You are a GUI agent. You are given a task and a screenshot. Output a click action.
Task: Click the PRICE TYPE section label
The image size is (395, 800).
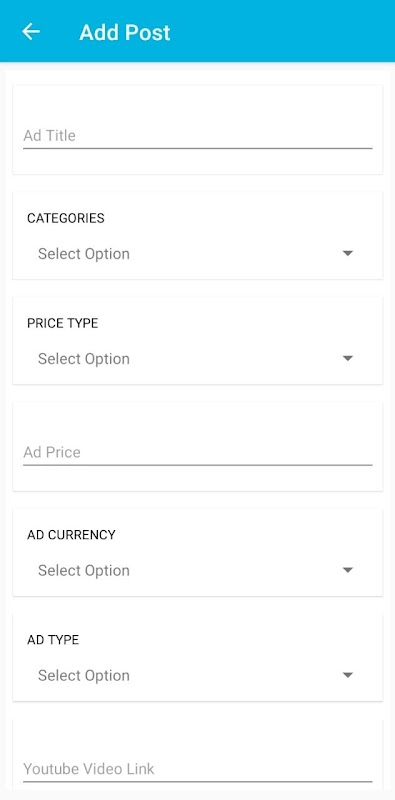[63, 323]
